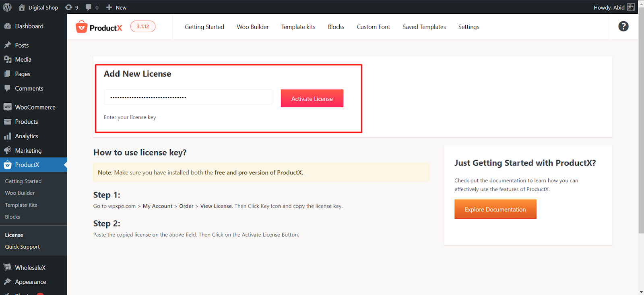Click the Comments icon in sidebar
Viewport: 644px width, 295px height.
click(8, 88)
